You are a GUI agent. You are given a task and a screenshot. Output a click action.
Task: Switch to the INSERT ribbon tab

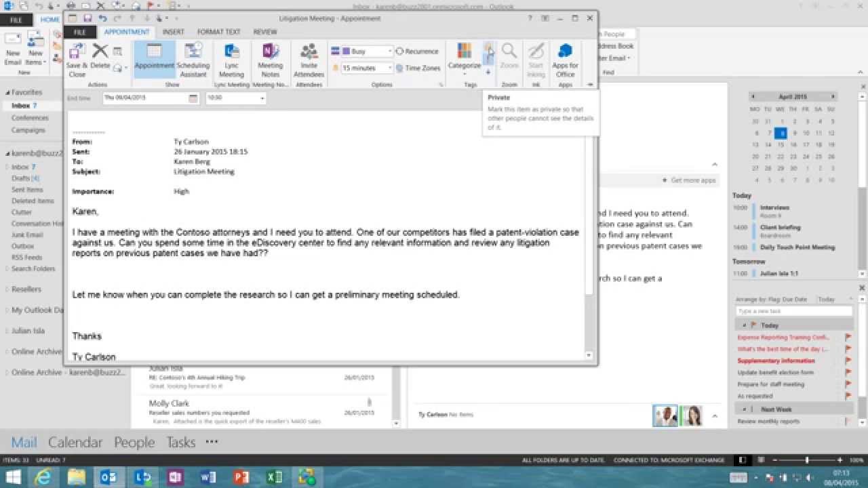[x=174, y=32]
